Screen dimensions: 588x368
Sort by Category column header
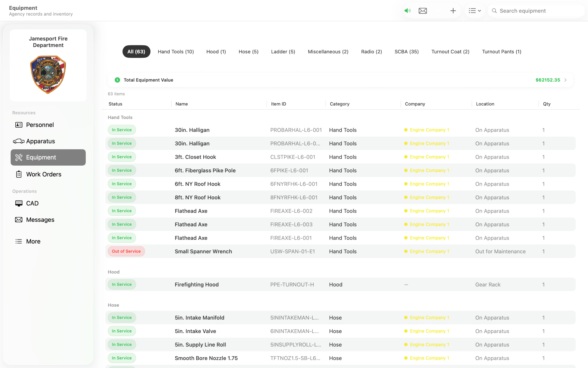tap(340, 104)
